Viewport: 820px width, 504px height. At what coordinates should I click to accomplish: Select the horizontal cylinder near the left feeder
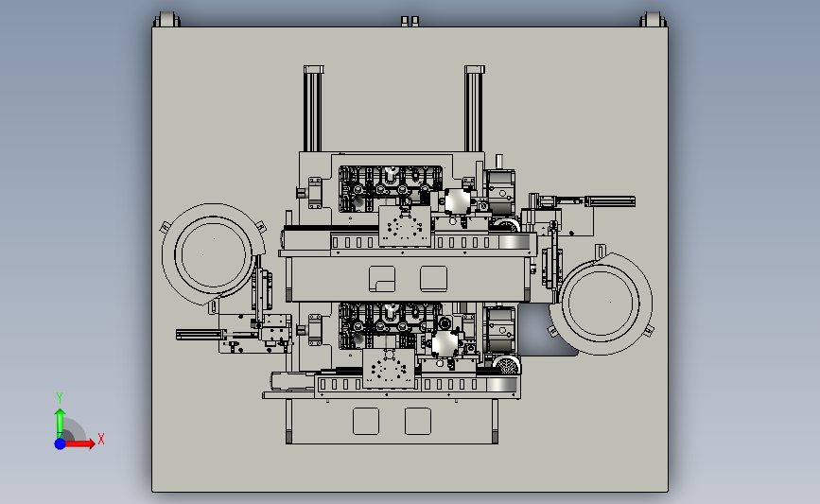[x=201, y=335]
